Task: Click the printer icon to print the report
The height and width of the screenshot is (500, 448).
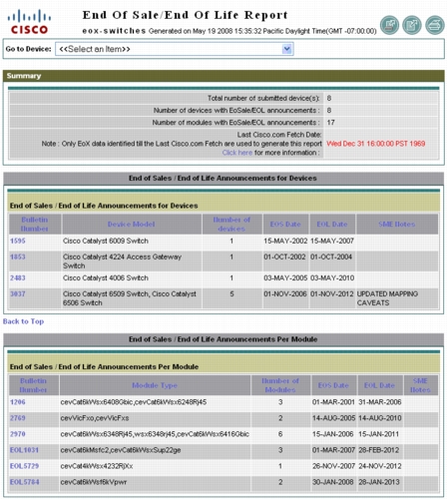Action: point(435,25)
